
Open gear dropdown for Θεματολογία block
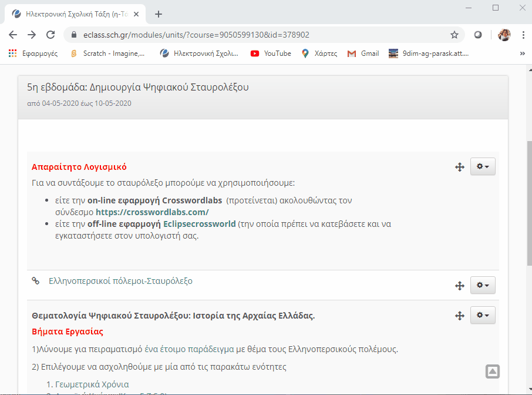tap(483, 315)
